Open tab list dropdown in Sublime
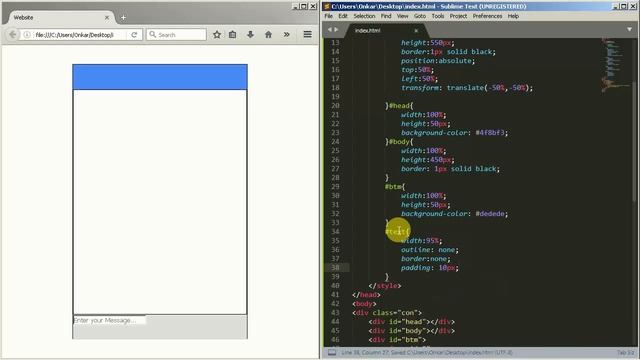 coord(629,29)
